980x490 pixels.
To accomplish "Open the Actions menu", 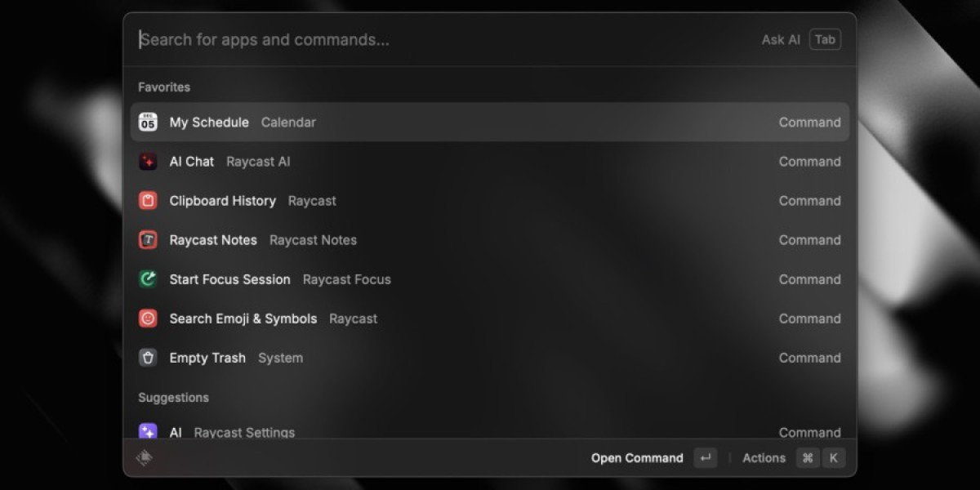I will (x=764, y=458).
